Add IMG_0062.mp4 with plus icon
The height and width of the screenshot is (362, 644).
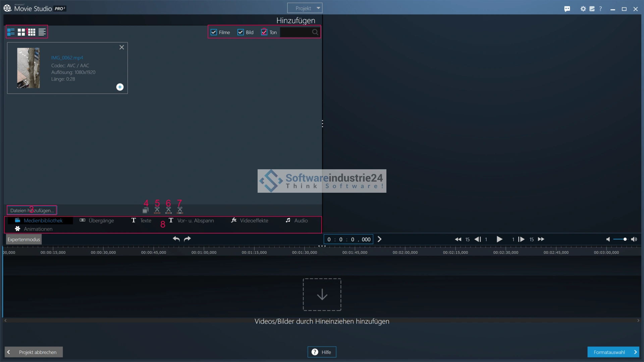(120, 87)
